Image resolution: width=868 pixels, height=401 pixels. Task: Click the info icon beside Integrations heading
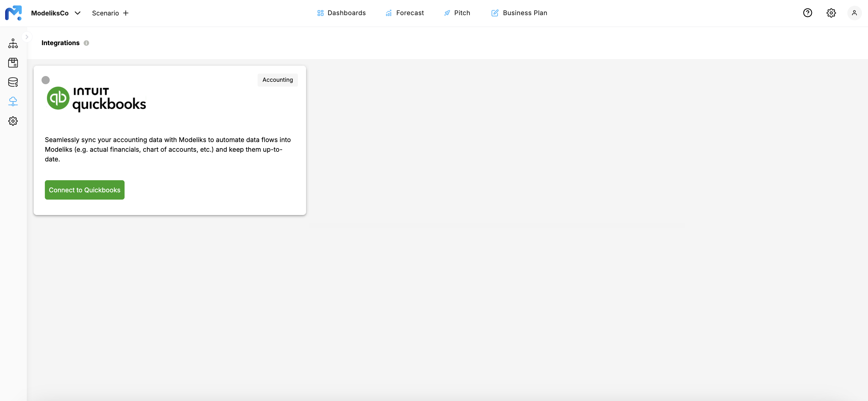click(86, 43)
